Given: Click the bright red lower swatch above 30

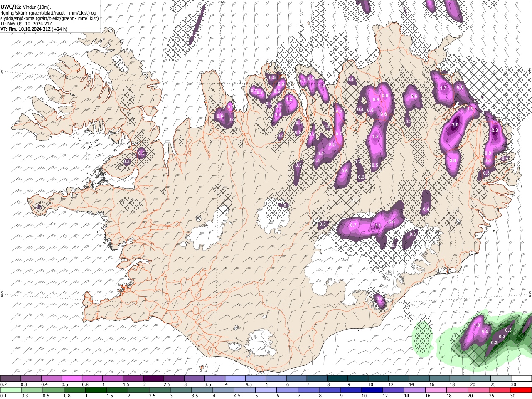Looking at the screenshot, I should point(521,390).
